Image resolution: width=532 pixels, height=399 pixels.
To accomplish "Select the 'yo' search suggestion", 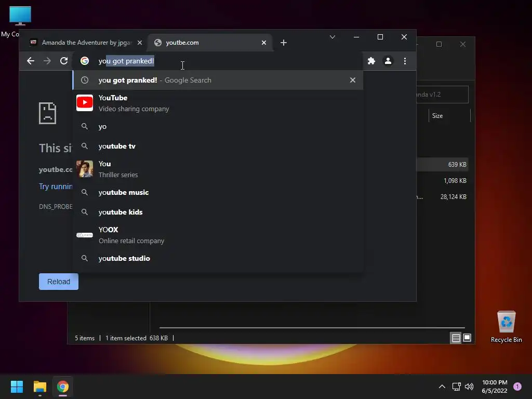I will click(x=218, y=126).
